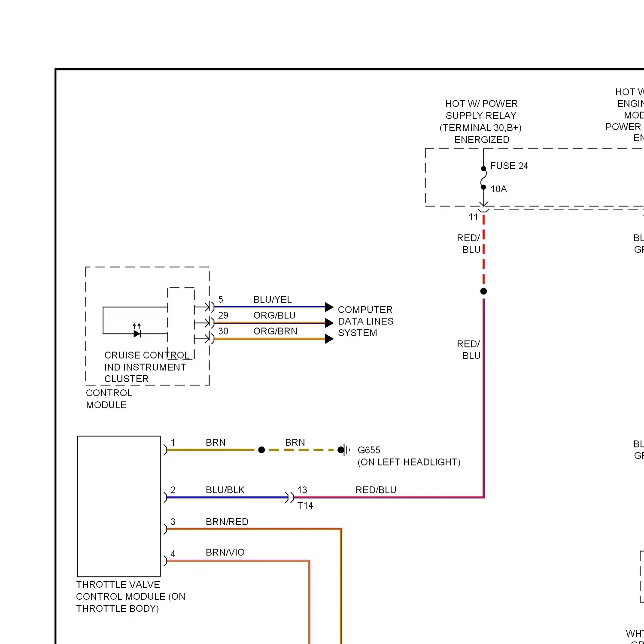Click the CRUISE CONTROL IND INSTRUMENT CLUSTER label
The image size is (644, 644).
146,367
